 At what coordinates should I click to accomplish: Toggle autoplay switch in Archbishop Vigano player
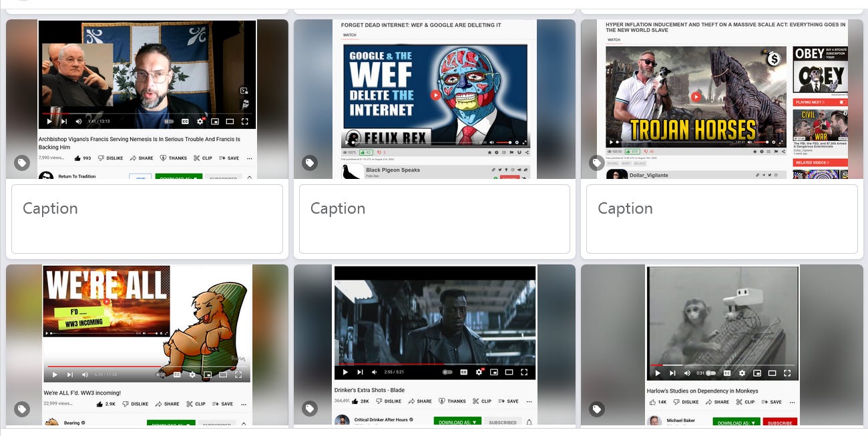pos(169,122)
